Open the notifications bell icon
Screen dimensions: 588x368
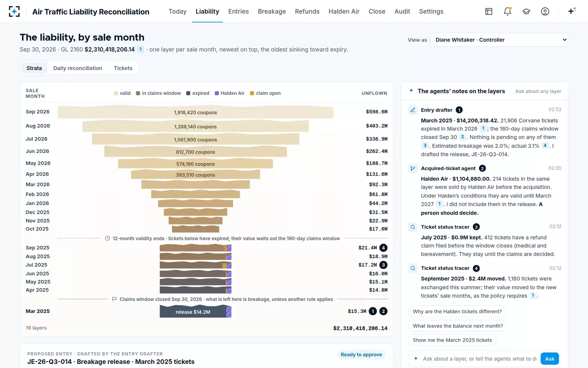(508, 11)
